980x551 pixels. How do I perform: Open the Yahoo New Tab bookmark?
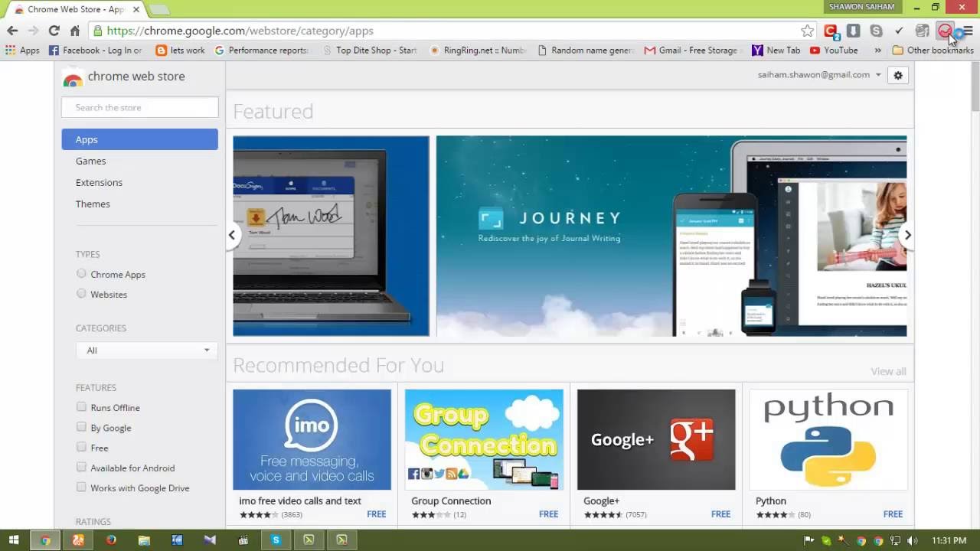click(x=776, y=51)
